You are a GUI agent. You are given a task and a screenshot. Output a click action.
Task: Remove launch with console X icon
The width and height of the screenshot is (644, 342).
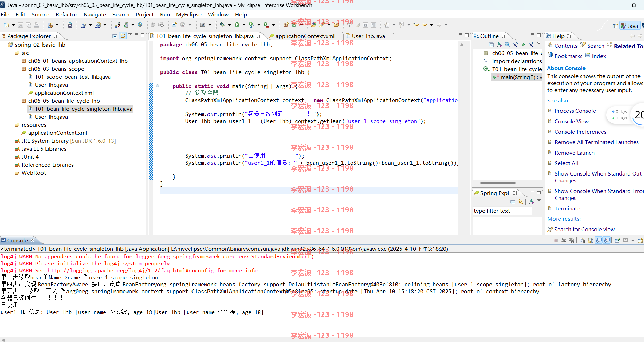tap(564, 240)
